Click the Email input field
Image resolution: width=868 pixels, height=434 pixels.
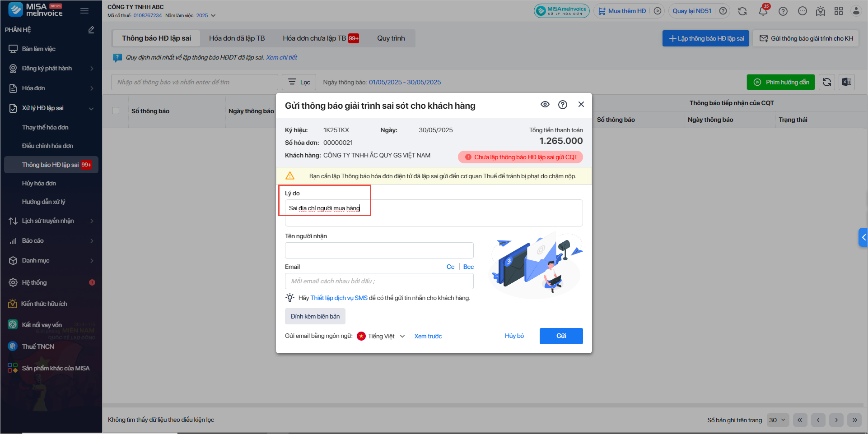pos(379,281)
